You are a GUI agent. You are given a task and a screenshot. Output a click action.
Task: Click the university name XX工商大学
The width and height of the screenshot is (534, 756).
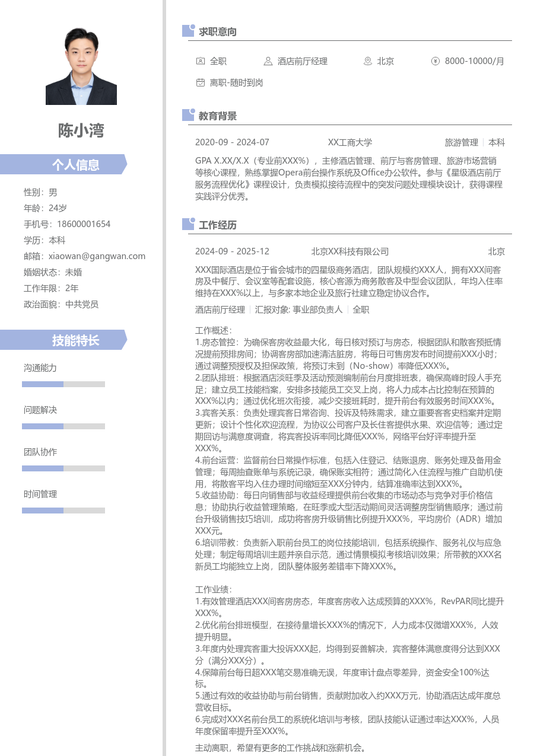tap(350, 142)
